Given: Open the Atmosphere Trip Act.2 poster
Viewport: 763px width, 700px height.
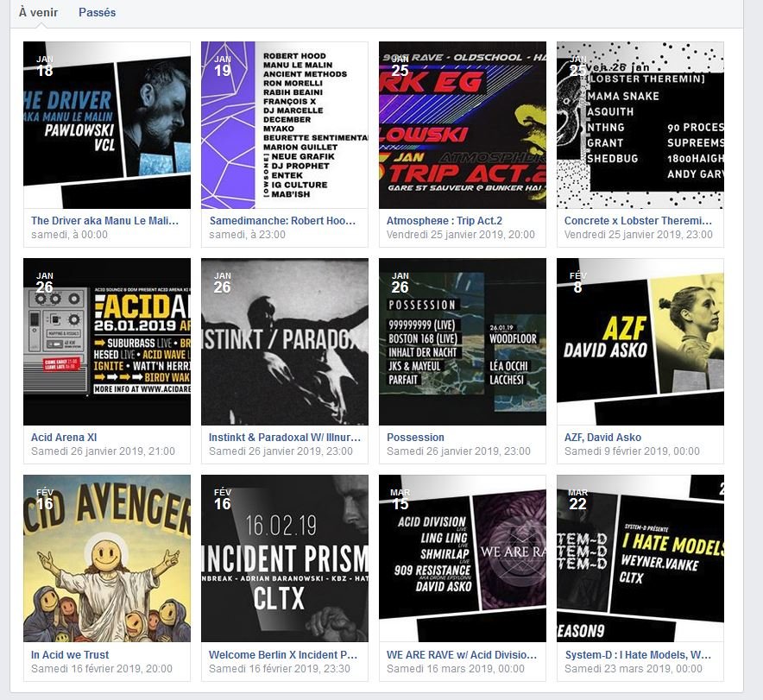Looking at the screenshot, I should point(463,125).
